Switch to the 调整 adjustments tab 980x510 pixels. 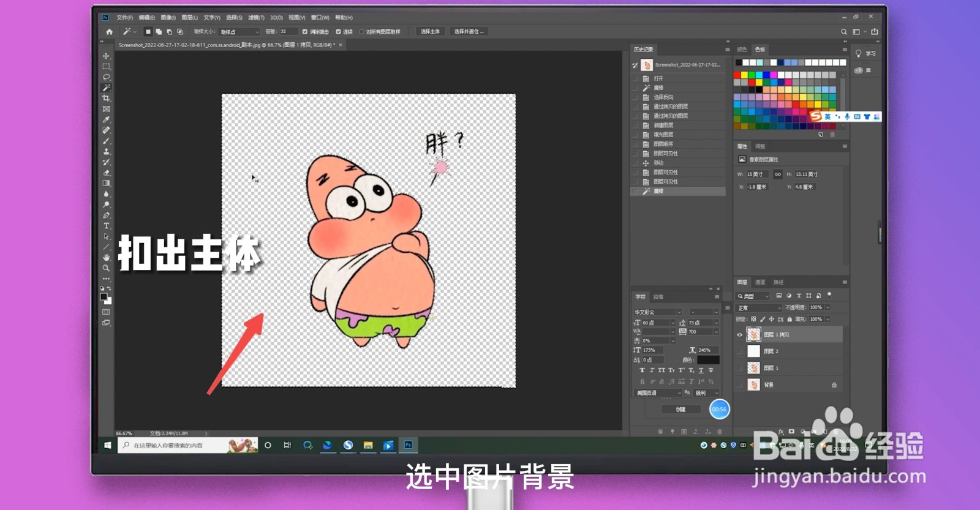coord(760,146)
